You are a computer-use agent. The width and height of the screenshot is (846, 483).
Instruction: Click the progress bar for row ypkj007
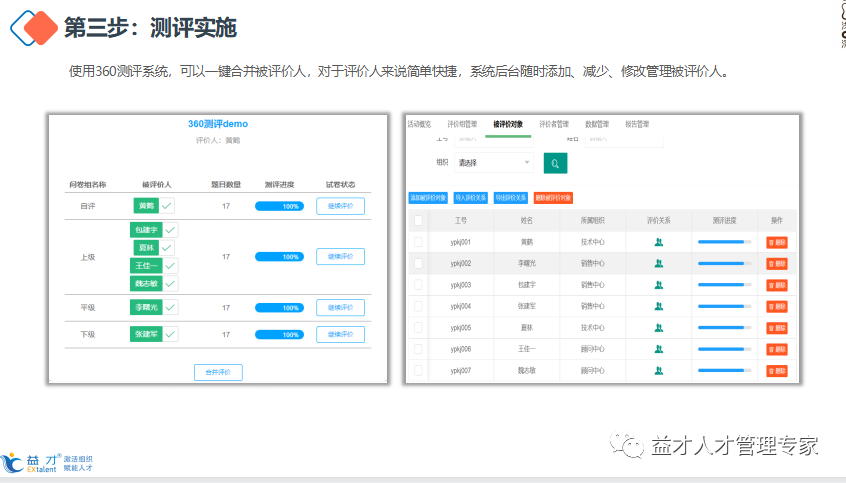click(725, 370)
